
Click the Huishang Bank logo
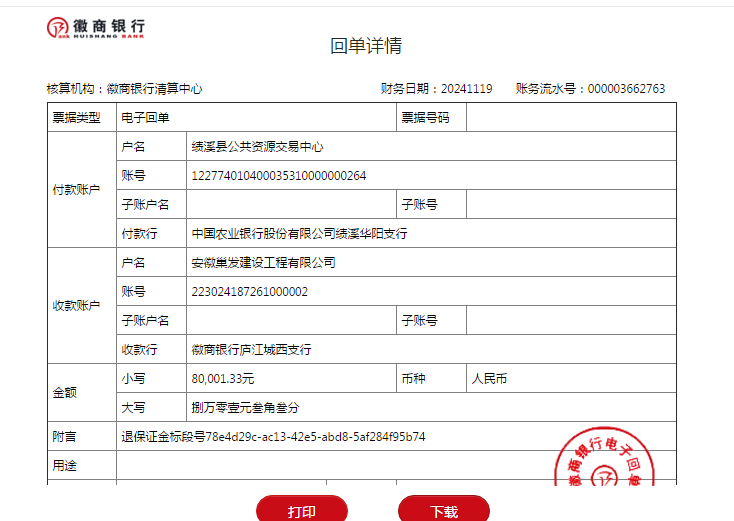96,28
